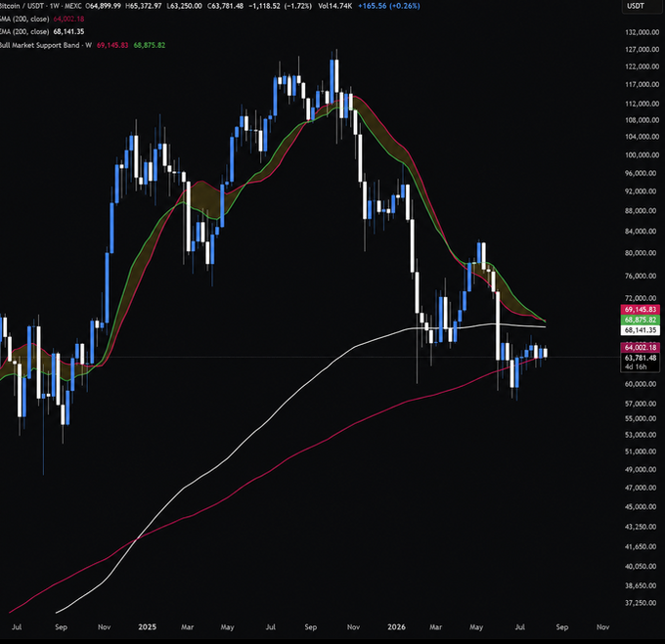The image size is (665, 644).
Task: Click the 127,000.00 price scale label
Action: pyautogui.click(x=643, y=50)
